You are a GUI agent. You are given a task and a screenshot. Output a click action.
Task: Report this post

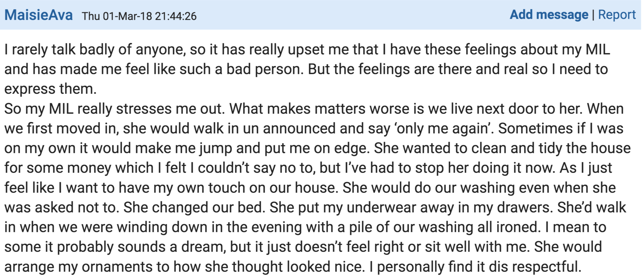(617, 15)
